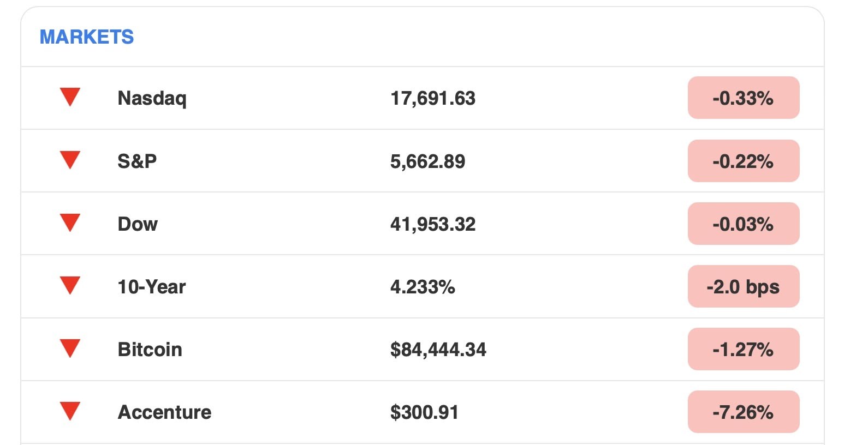Open the MARKETS section heading

[x=87, y=37]
